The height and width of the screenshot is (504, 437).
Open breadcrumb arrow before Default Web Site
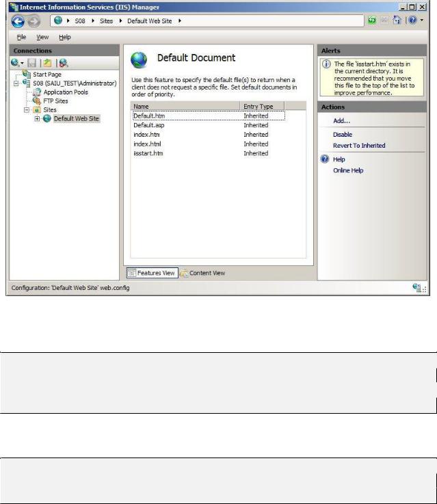[x=120, y=21]
